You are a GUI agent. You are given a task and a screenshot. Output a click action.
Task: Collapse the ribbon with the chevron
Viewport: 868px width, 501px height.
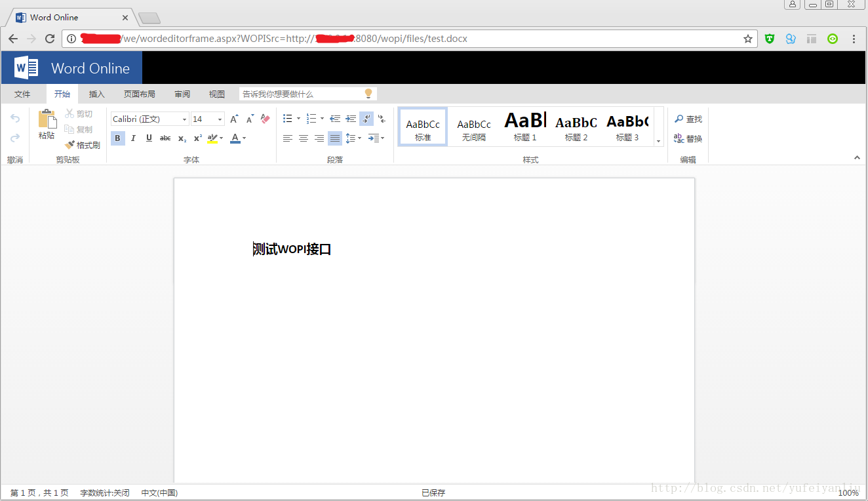pos(857,157)
